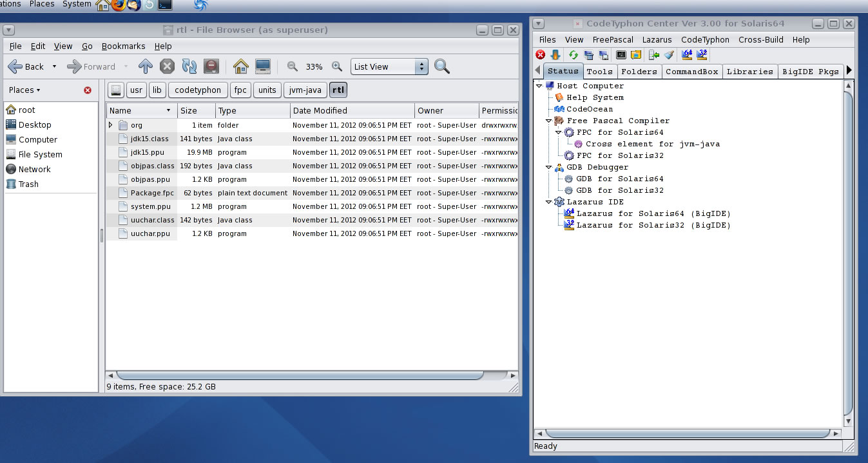Open the terminal icon in CodeTyphon toolbar
Viewport: 868px width, 463px height.
[621, 55]
